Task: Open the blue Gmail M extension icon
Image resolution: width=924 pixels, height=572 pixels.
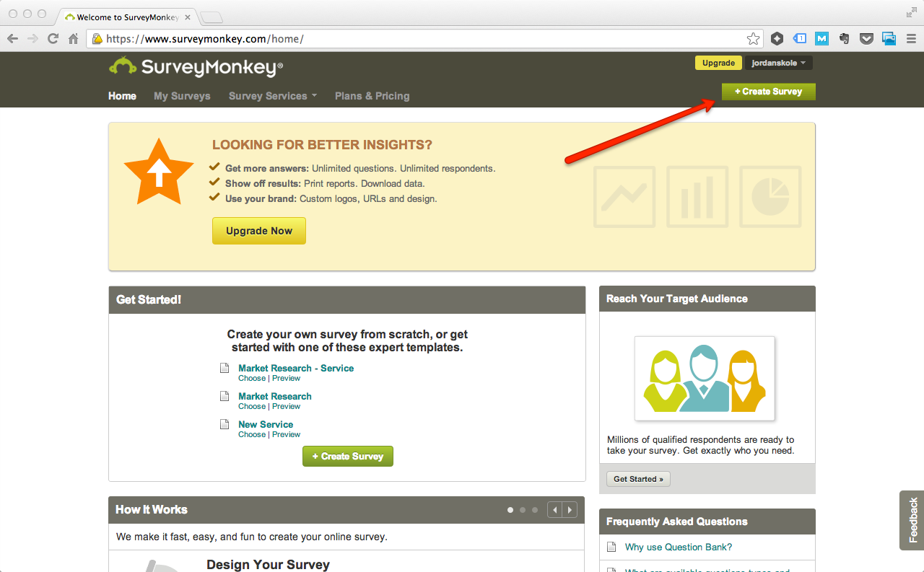Action: [821, 38]
